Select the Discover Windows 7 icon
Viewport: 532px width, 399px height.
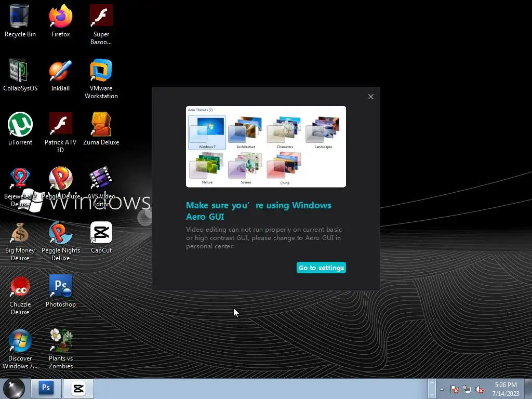(x=20, y=349)
